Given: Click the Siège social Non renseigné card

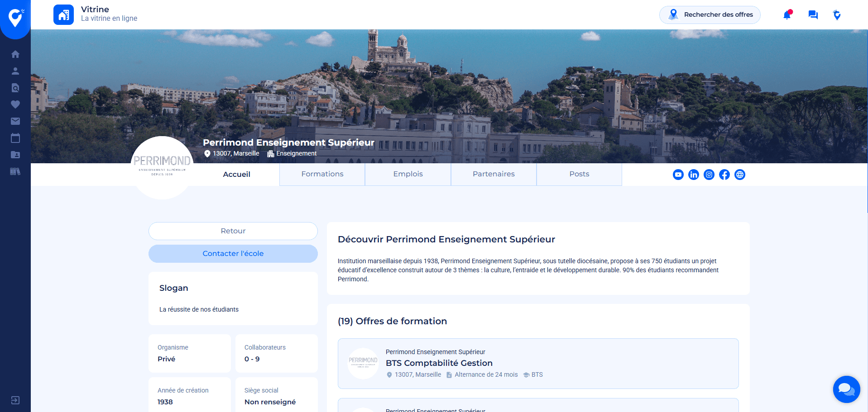Looking at the screenshot, I should (x=277, y=395).
